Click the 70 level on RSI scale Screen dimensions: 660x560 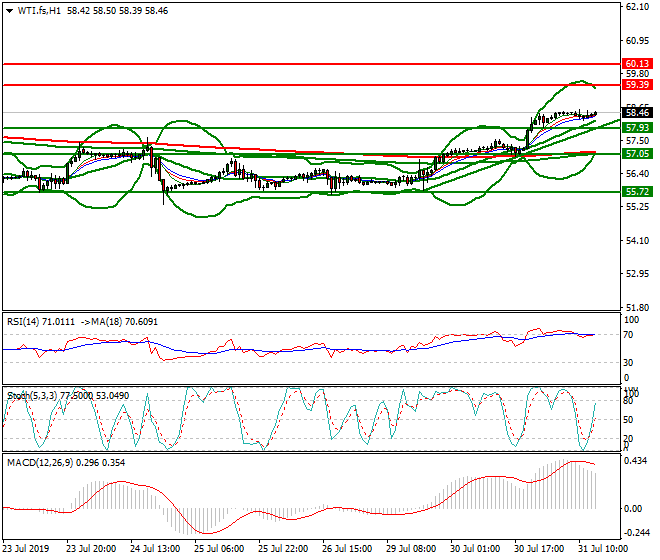tap(630, 333)
